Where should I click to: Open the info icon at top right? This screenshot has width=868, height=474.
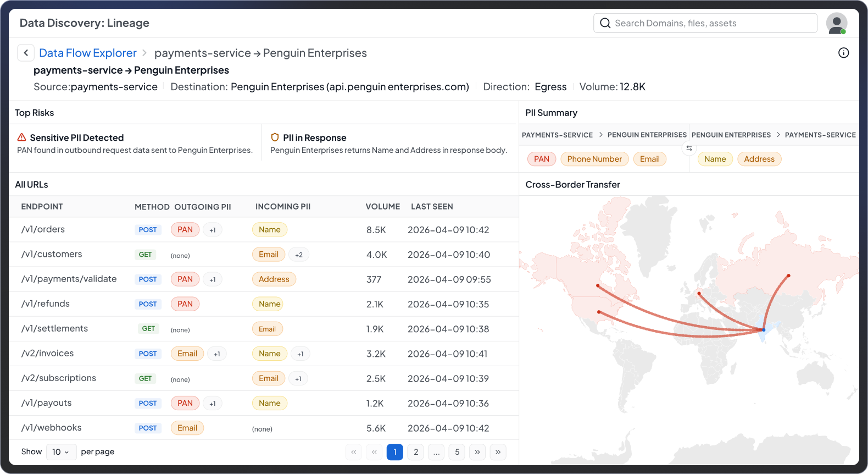pos(843,53)
